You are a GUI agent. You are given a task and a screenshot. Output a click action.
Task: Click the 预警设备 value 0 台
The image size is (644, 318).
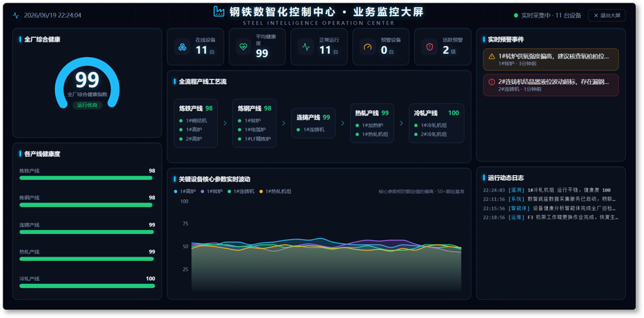[387, 51]
